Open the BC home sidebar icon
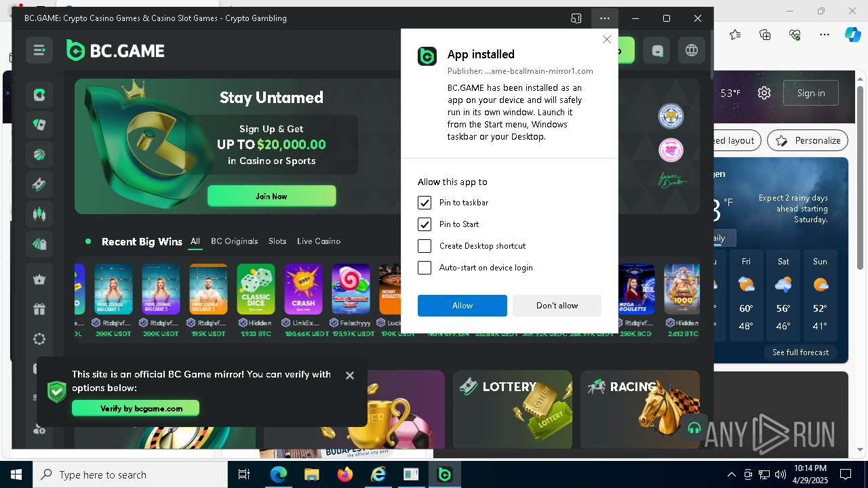Image resolution: width=868 pixels, height=488 pixels. click(39, 95)
